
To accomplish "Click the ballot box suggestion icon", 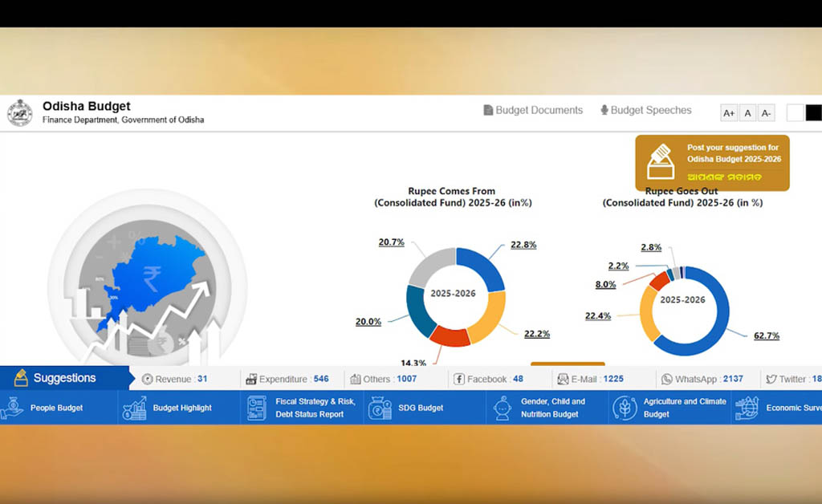I will (661, 161).
